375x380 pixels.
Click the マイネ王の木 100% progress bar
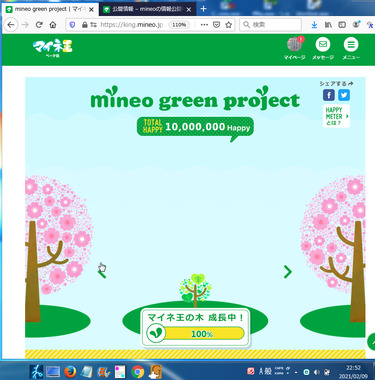click(x=195, y=333)
